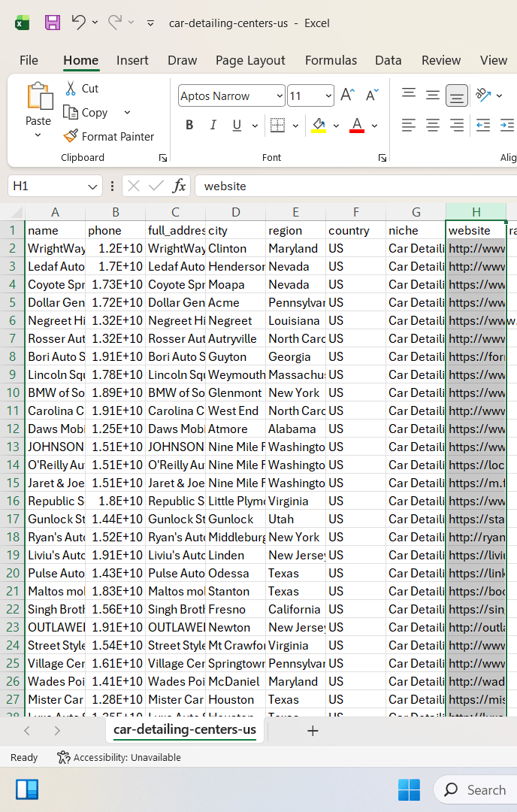
Task: Decrease the cell indent
Action: [483, 126]
